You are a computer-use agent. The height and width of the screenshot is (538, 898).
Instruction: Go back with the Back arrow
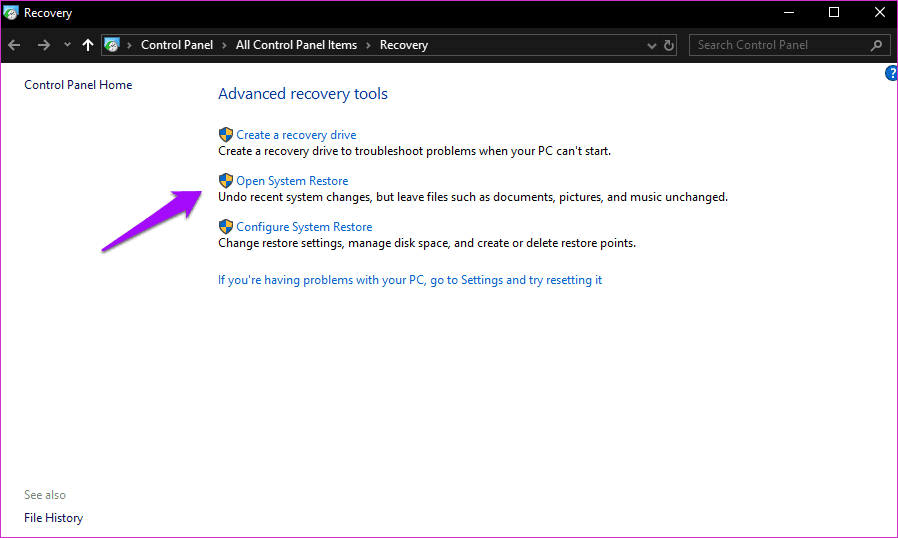click(14, 45)
